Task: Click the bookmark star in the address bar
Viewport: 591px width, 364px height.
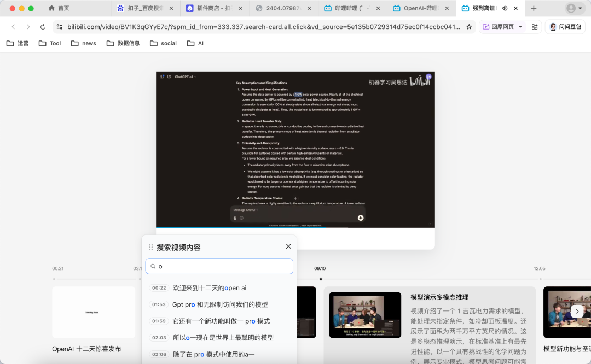Action: click(469, 26)
